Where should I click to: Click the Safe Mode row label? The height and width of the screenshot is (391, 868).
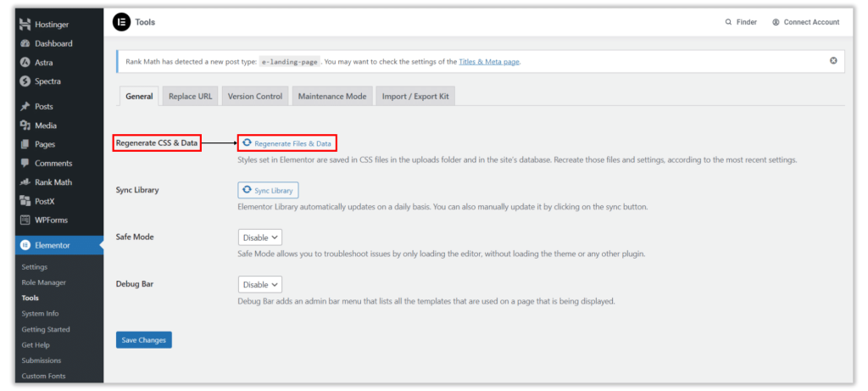135,237
